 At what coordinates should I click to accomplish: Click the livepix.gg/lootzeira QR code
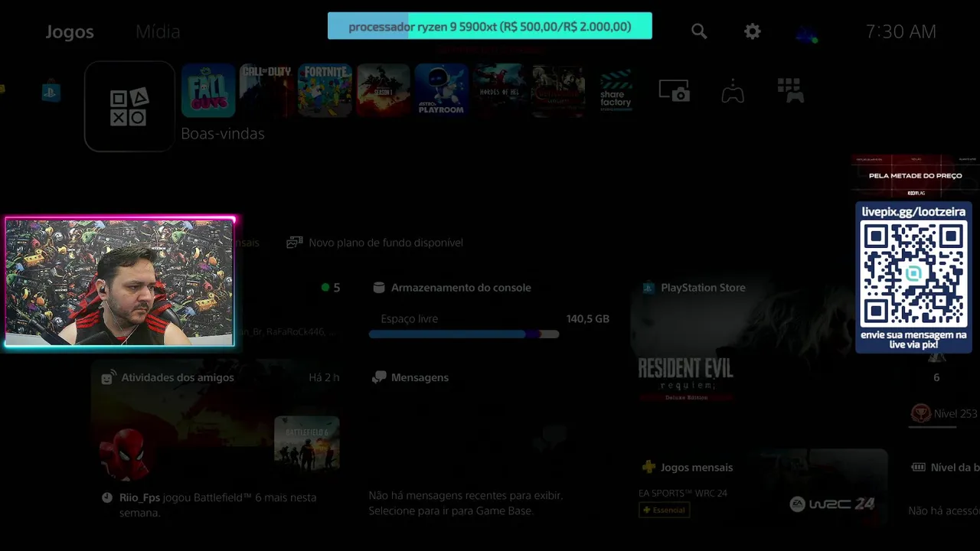coord(913,273)
